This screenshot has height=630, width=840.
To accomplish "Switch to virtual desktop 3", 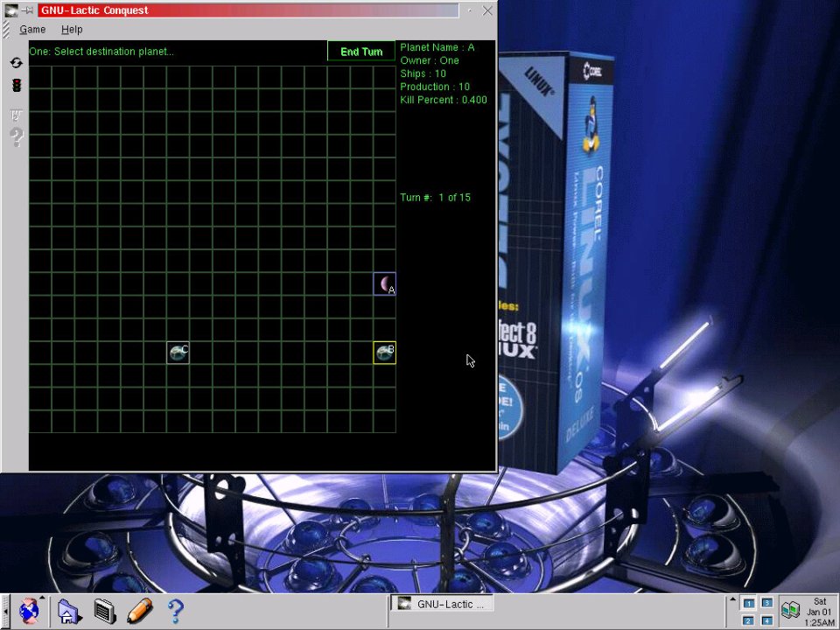I will (766, 603).
